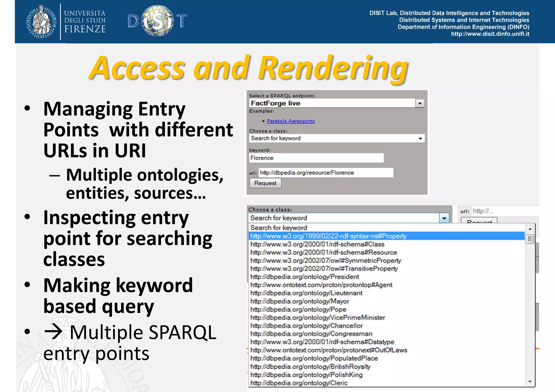This screenshot has width=555, height=392.
Task: Select dbpedia ontology Mayor entry
Action: coord(387,301)
